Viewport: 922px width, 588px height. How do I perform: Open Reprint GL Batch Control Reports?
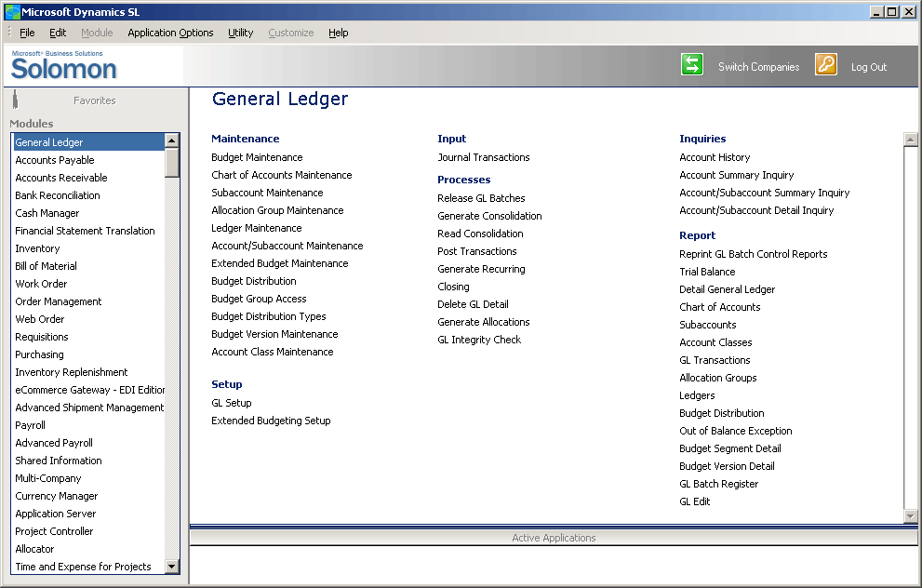pyautogui.click(x=754, y=254)
